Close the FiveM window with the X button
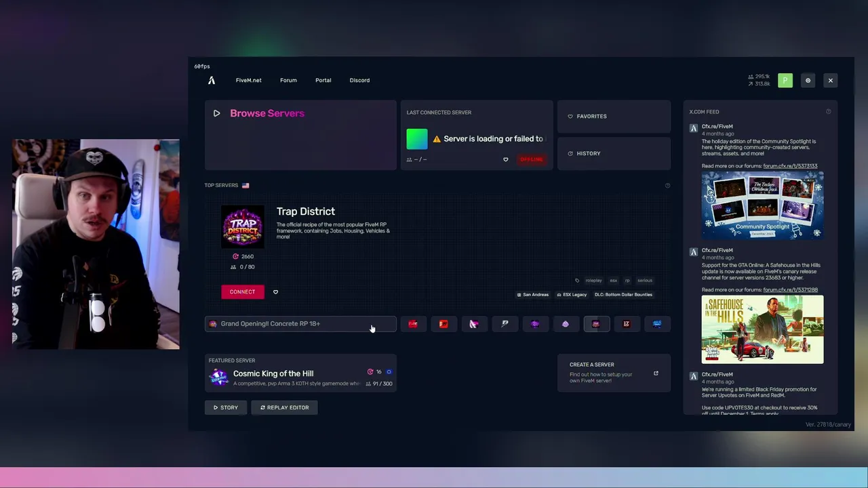This screenshot has height=488, width=868. 830,81
